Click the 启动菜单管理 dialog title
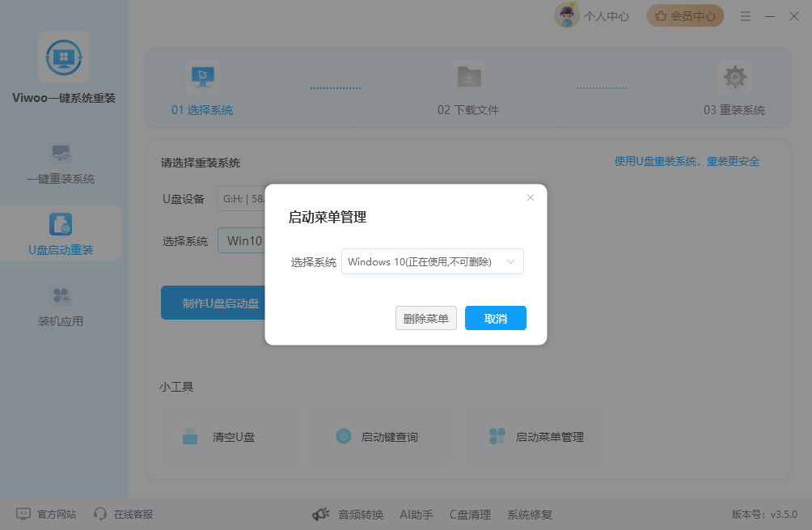The image size is (812, 530). point(328,217)
